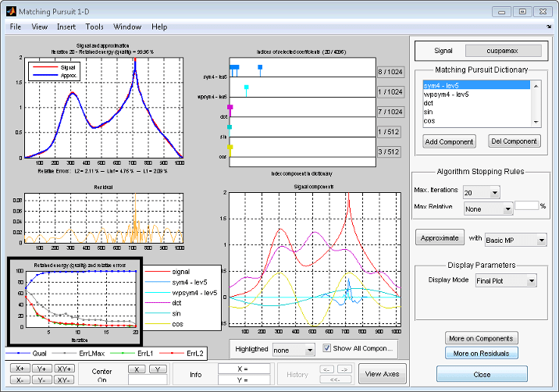Open the Max. Iterations dropdown
The width and height of the screenshot is (559, 392).
481,192
